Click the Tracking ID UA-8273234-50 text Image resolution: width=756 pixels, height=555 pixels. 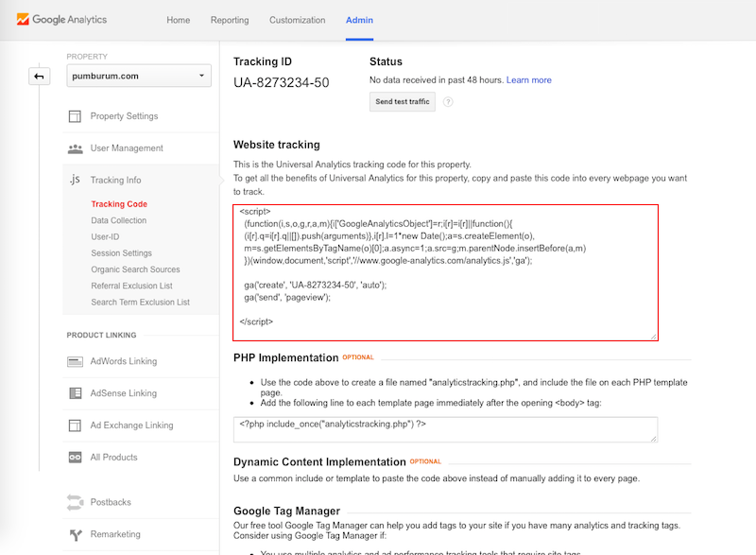pos(281,83)
